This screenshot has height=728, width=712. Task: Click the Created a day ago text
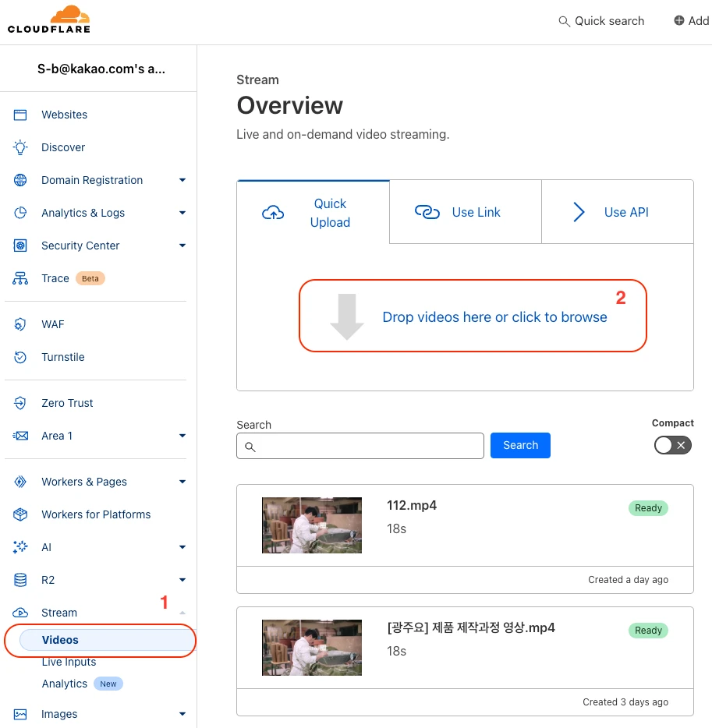point(628,579)
